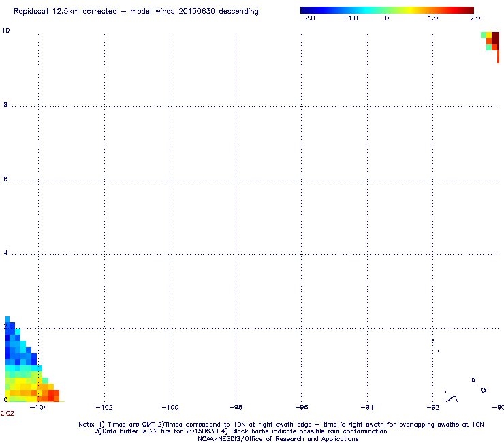Click the '-2.0' color scale label
This screenshot has height=443, width=504.
[x=308, y=18]
